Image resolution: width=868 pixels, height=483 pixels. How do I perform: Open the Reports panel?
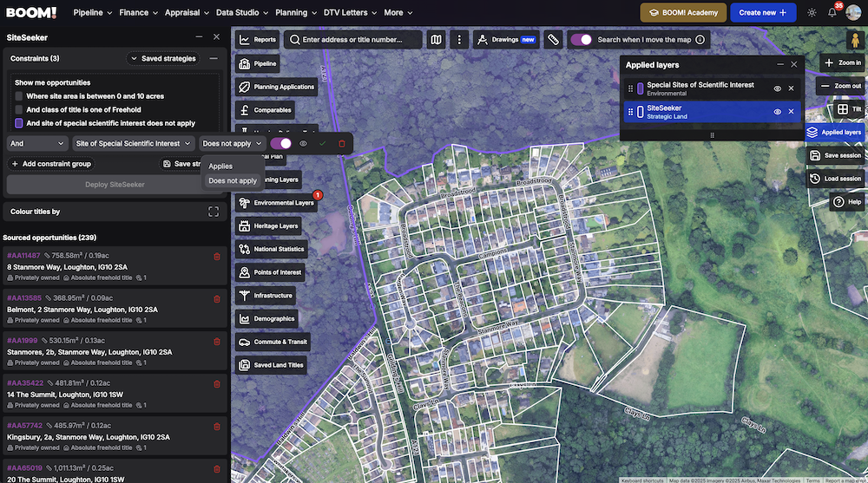(x=258, y=40)
